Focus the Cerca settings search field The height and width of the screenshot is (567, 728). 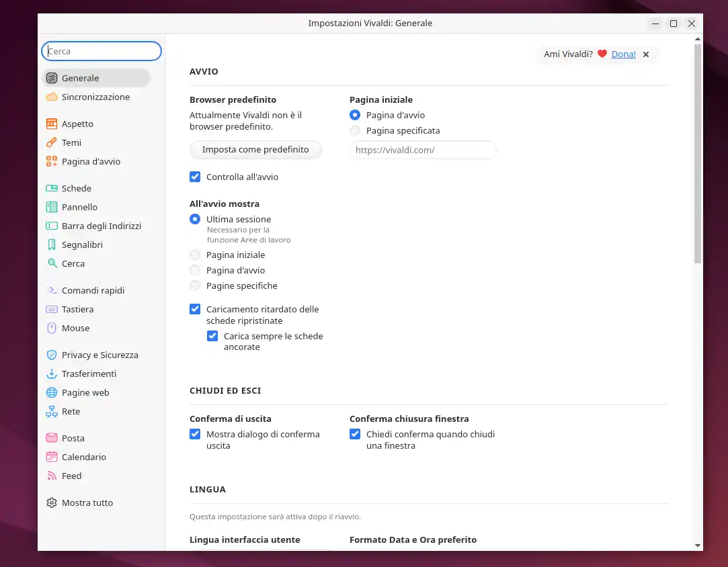pyautogui.click(x=102, y=51)
